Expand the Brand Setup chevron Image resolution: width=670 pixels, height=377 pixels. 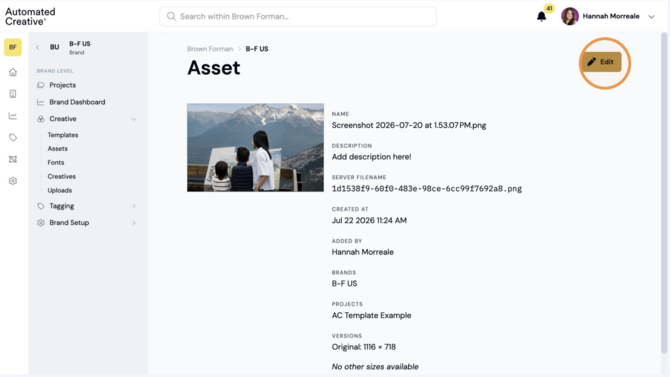click(134, 223)
